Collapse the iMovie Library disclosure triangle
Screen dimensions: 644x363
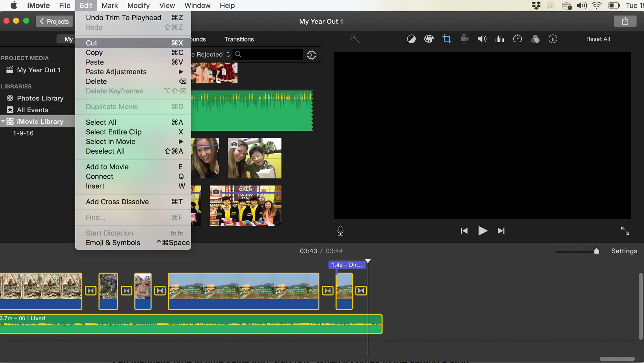(x=3, y=121)
